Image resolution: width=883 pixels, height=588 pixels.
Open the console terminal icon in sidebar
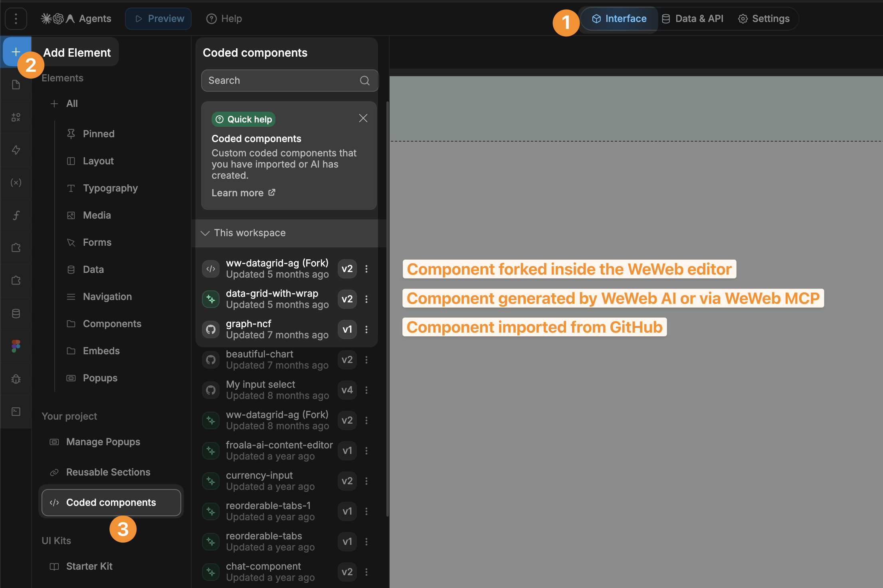coord(16,412)
